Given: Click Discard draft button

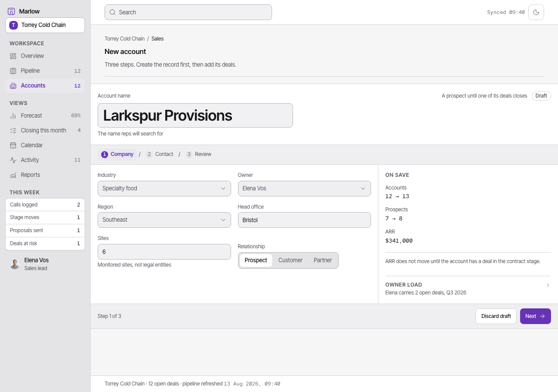Looking at the screenshot, I should tap(496, 316).
